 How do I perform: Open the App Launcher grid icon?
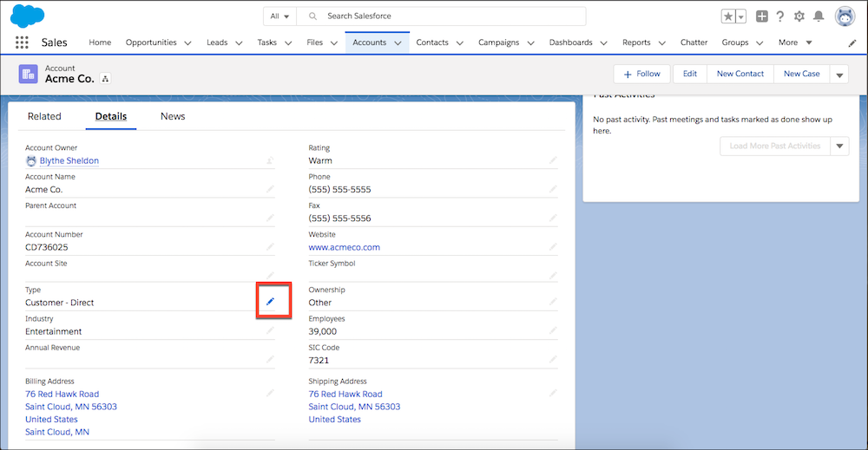22,42
